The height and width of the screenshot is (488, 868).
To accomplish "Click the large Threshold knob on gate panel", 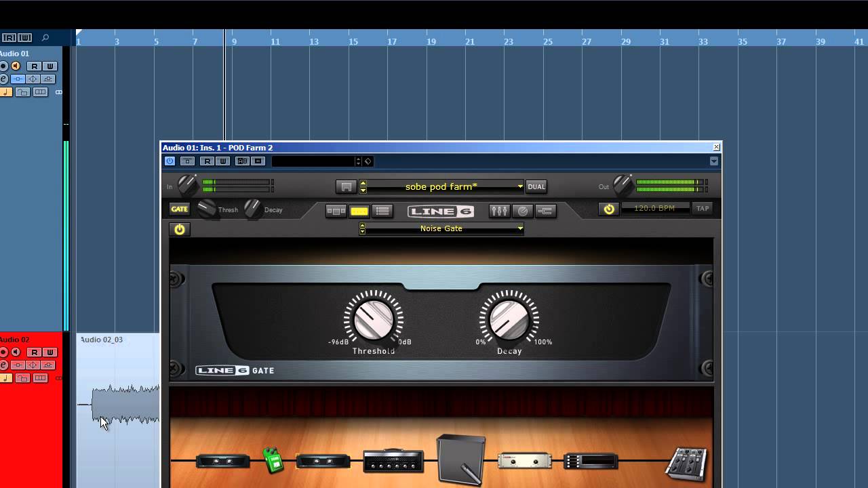I will 373,319.
